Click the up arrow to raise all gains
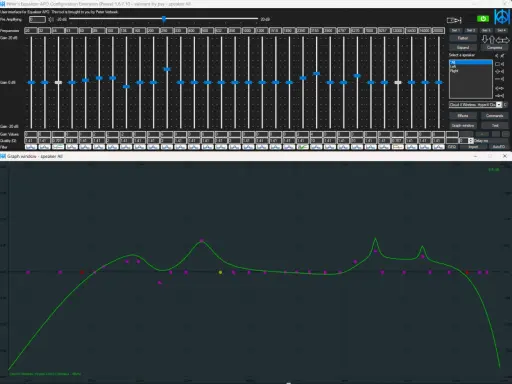Viewport: 512px width, 384px height. click(x=492, y=39)
